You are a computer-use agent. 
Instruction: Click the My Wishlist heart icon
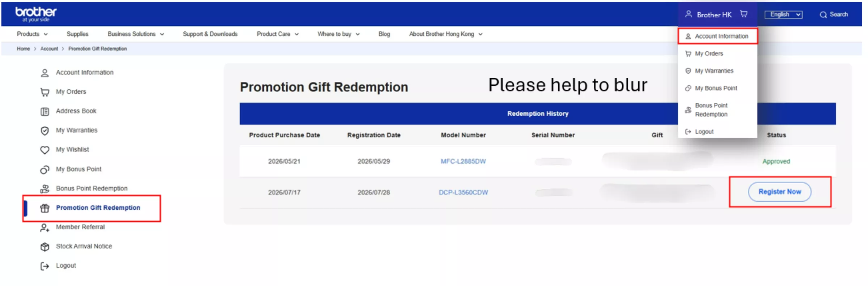point(45,150)
